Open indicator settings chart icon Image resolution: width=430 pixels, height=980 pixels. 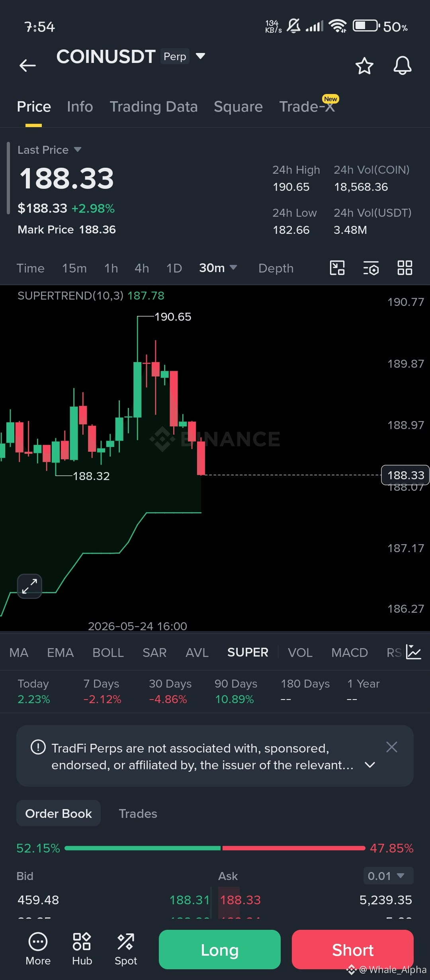click(413, 652)
